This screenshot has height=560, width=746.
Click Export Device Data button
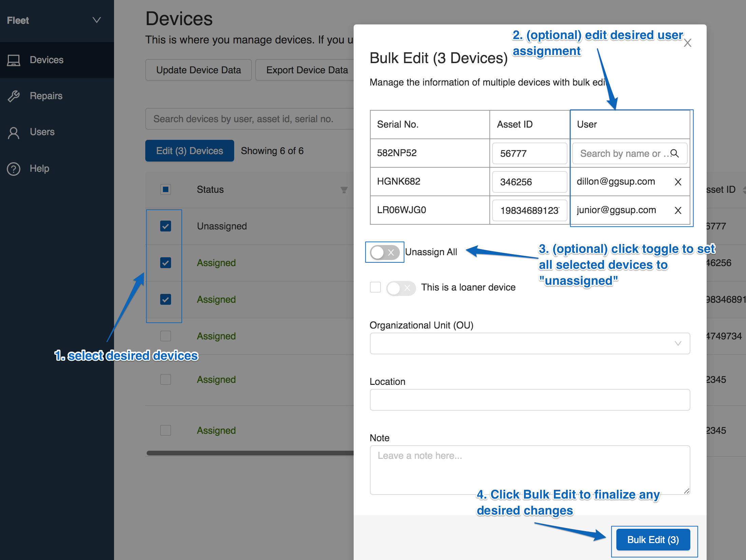point(305,70)
